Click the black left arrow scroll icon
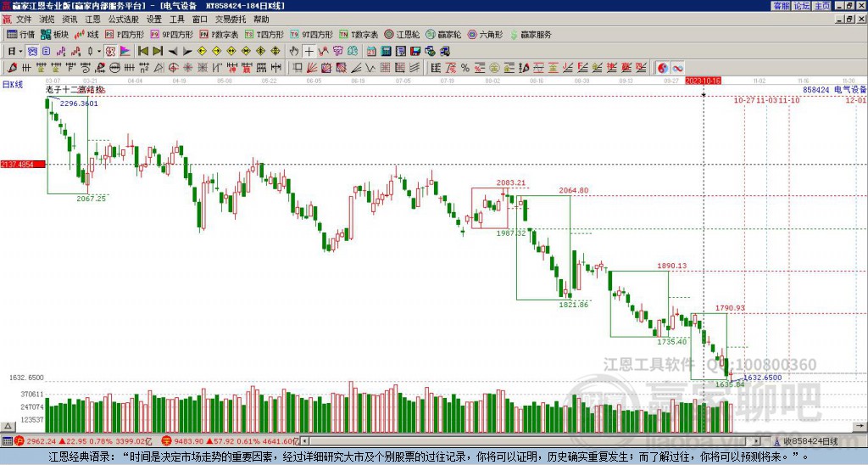Image resolution: width=868 pixels, height=465 pixels. (173, 52)
